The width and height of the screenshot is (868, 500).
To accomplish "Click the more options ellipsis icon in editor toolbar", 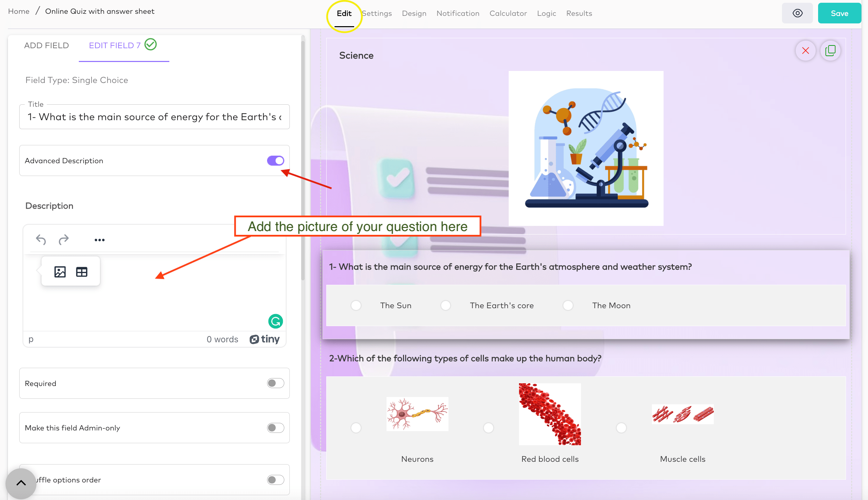I will tap(99, 239).
